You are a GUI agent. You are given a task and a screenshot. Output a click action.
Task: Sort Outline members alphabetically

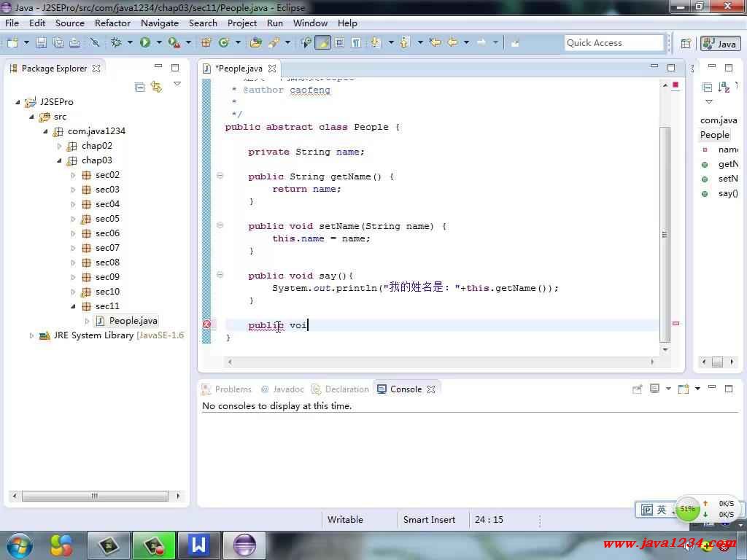[x=723, y=87]
